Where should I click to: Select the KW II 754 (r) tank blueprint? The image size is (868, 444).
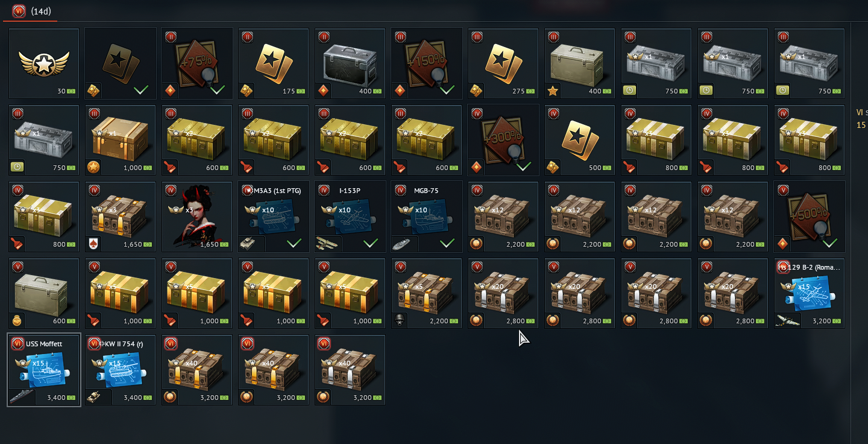coord(121,370)
